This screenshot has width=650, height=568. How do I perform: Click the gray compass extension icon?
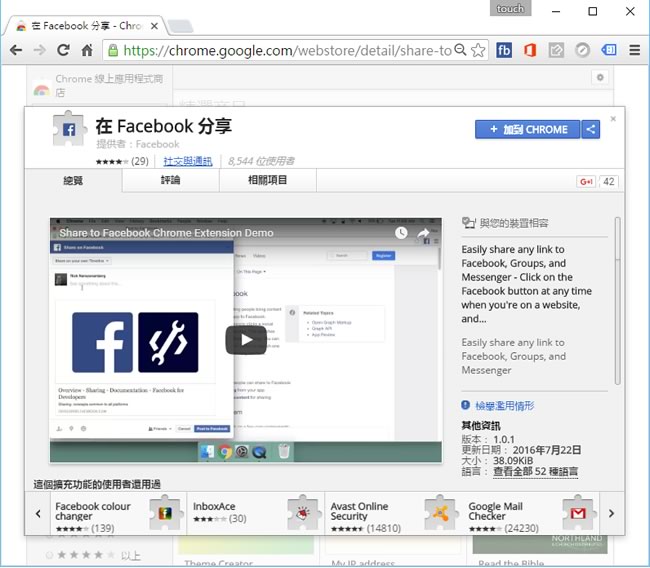582,51
